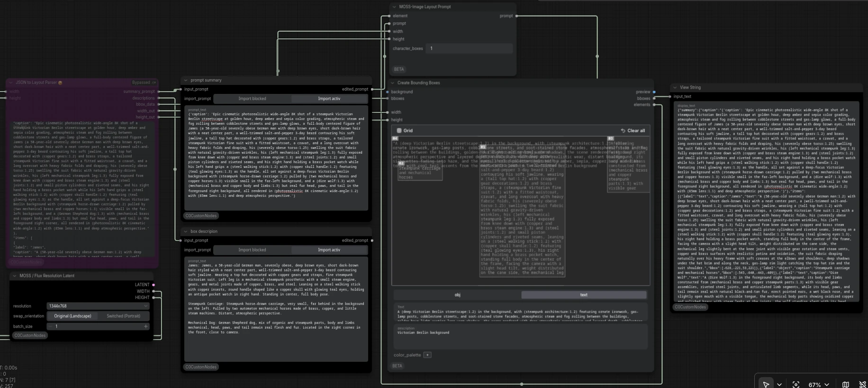Click the plus icon beside color_palette
Screen dimensions: 868x388
(x=427, y=355)
